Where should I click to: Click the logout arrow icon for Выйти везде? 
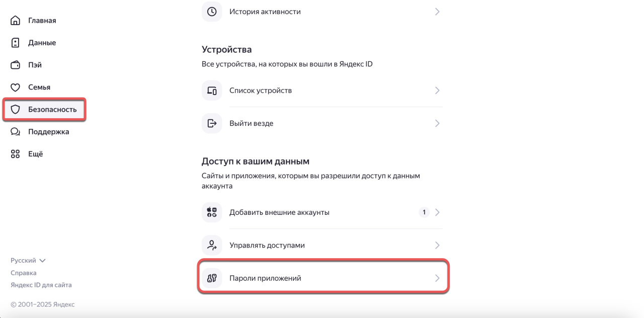pyautogui.click(x=212, y=123)
